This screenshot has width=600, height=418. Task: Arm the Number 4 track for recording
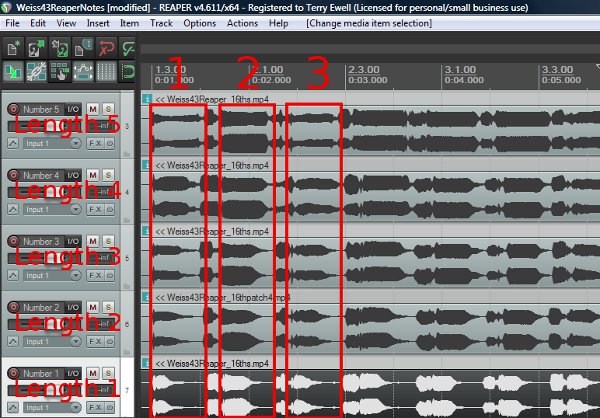pos(13,175)
